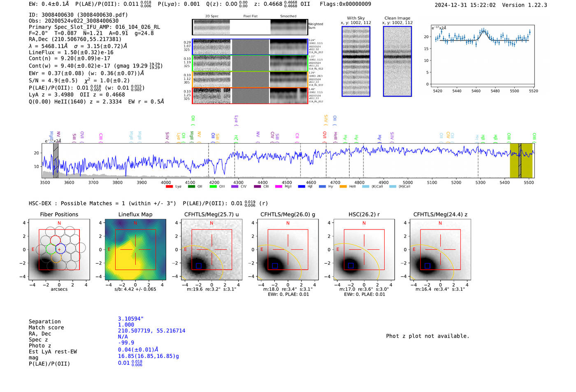Screen dimensions: 576x392
Task: Click the blue-bordered 2D spectrum row
Action: (x=250, y=47)
